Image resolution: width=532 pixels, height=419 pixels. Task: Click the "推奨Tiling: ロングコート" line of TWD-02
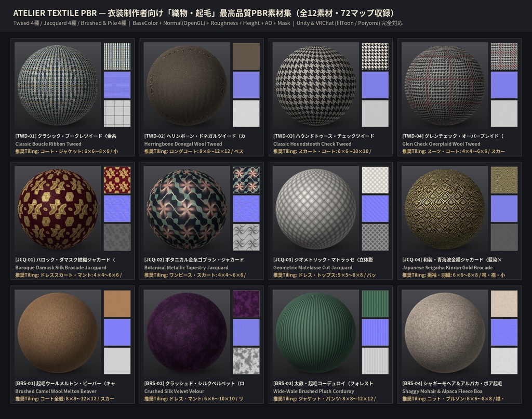tap(194, 151)
